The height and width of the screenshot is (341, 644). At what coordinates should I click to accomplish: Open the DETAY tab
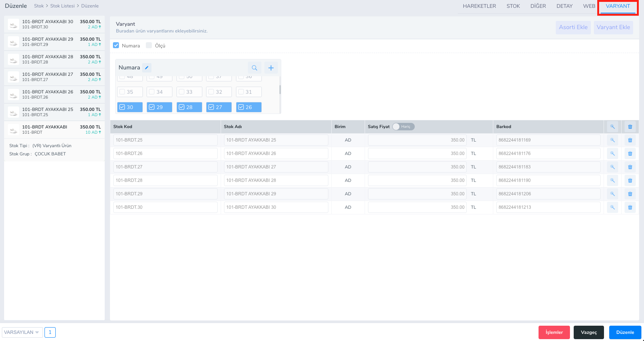point(564,6)
